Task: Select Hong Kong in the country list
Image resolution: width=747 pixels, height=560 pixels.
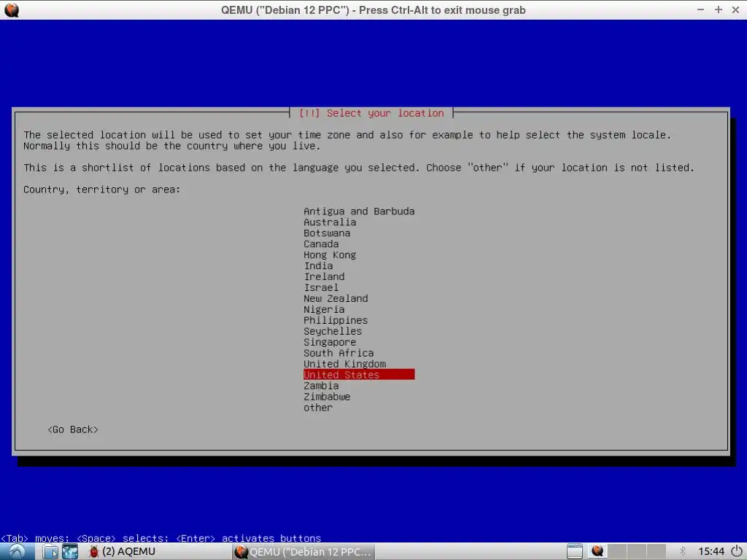Action: click(x=330, y=254)
